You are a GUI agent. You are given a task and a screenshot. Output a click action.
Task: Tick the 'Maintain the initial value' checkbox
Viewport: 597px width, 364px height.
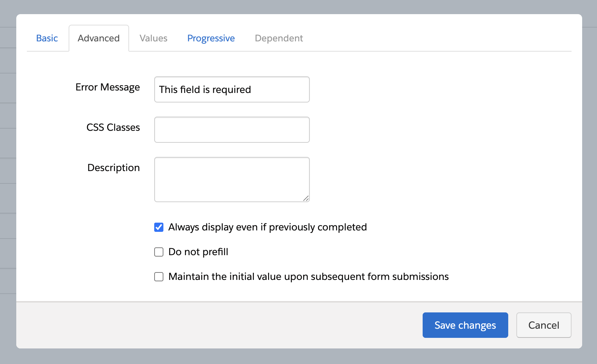point(159,277)
